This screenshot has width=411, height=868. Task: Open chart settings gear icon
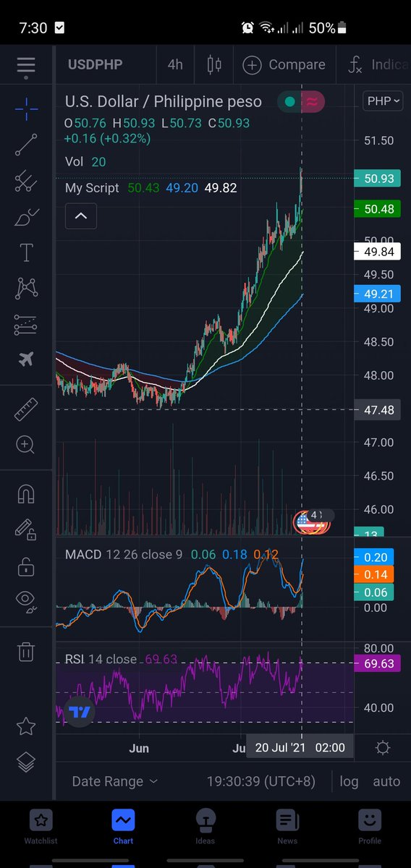[x=383, y=747]
